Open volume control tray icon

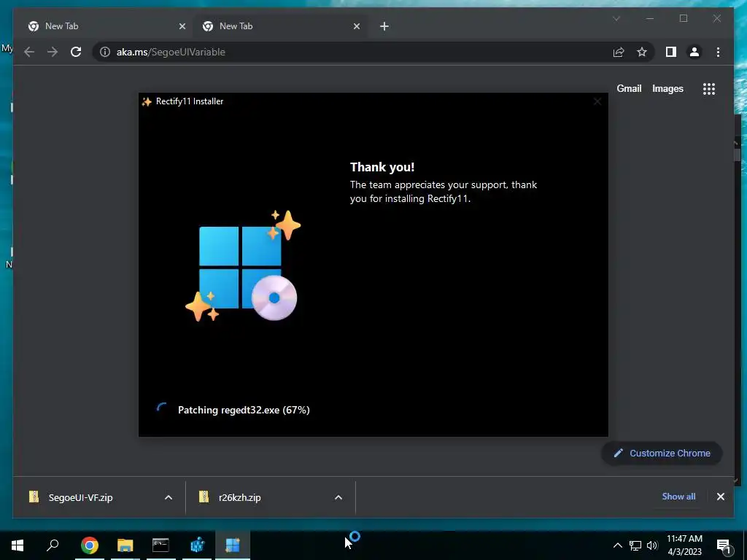coord(652,545)
